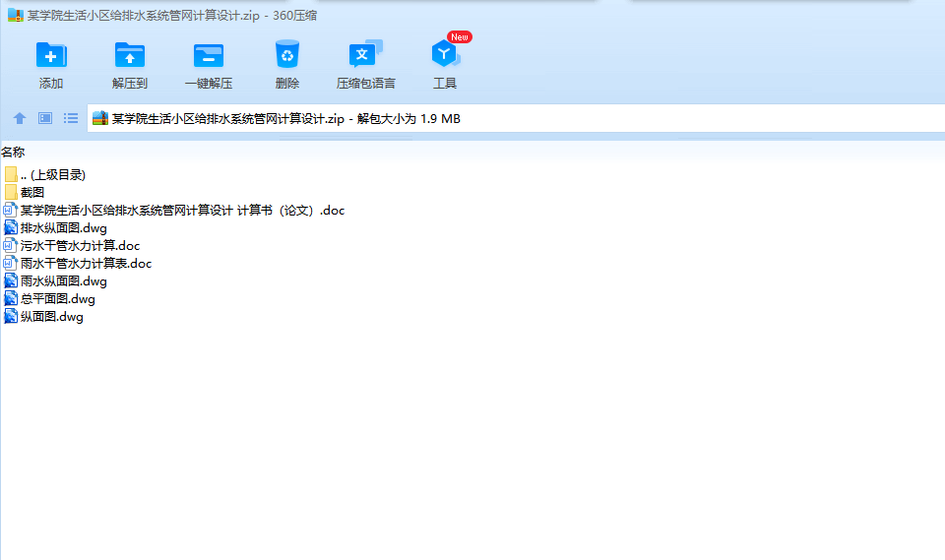The height and width of the screenshot is (560, 945).
Task: Click the doc icon of 雨水干管水力计算表.doc
Action: pyautogui.click(x=10, y=264)
